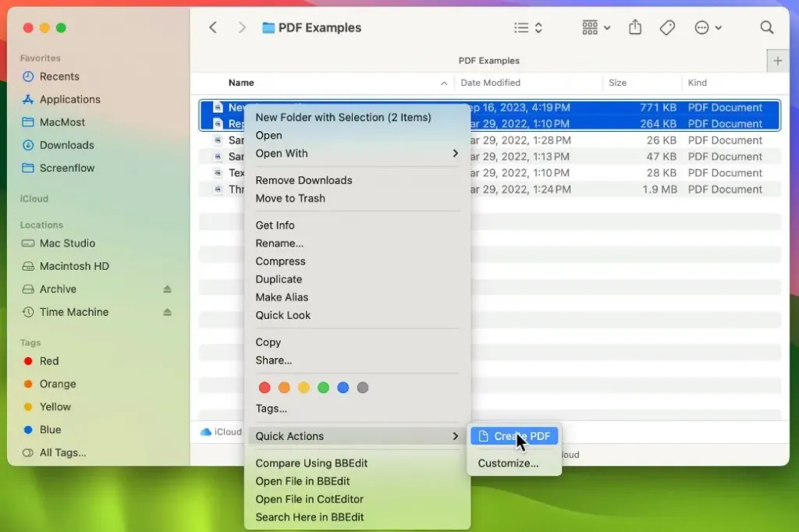799x532 pixels.
Task: Toggle sort direction arrow in Name column
Action: click(444, 83)
